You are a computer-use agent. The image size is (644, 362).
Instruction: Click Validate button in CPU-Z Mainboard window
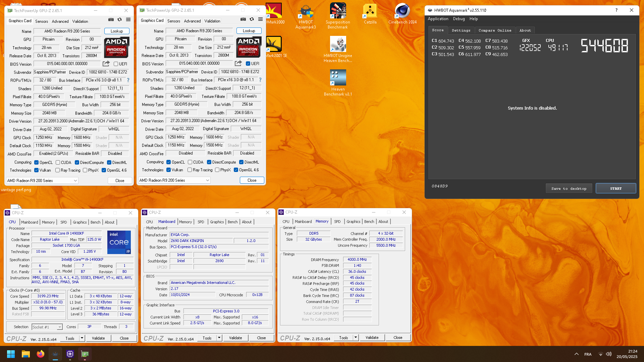[235, 338]
